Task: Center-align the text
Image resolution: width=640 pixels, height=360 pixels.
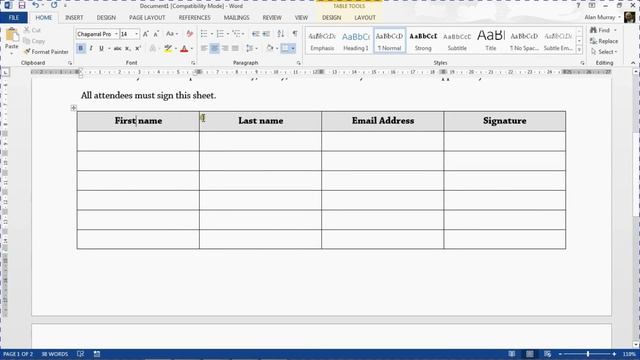Action: (x=215, y=49)
